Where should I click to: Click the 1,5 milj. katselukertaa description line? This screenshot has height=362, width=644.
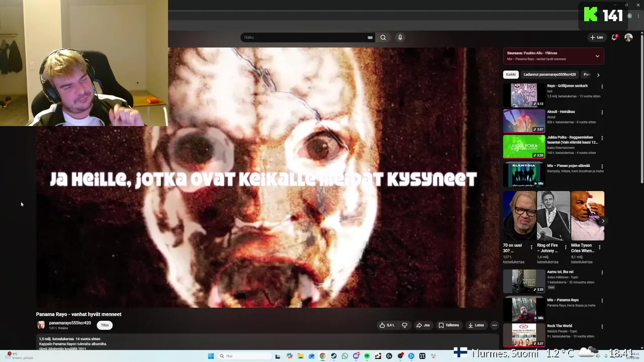tap(70, 339)
